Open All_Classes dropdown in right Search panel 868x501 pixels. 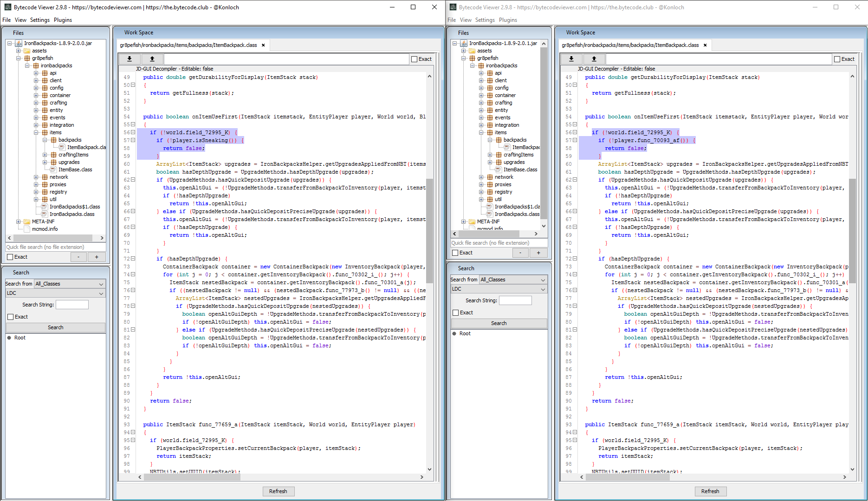(x=513, y=280)
